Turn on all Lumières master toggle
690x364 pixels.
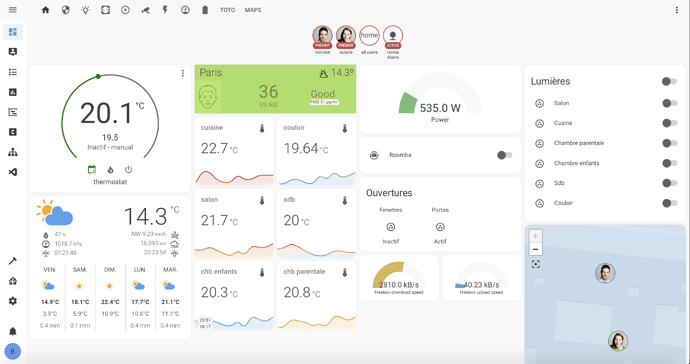669,81
